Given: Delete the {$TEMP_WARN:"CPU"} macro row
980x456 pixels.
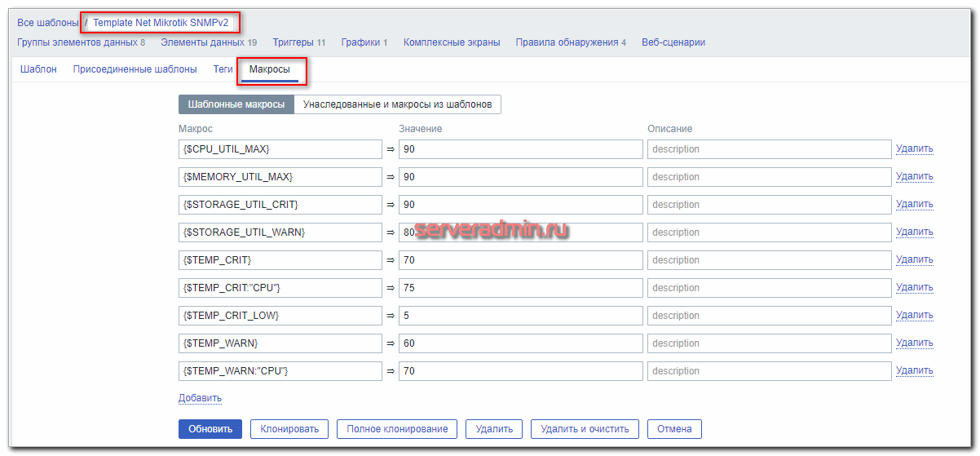Looking at the screenshot, I should (914, 371).
